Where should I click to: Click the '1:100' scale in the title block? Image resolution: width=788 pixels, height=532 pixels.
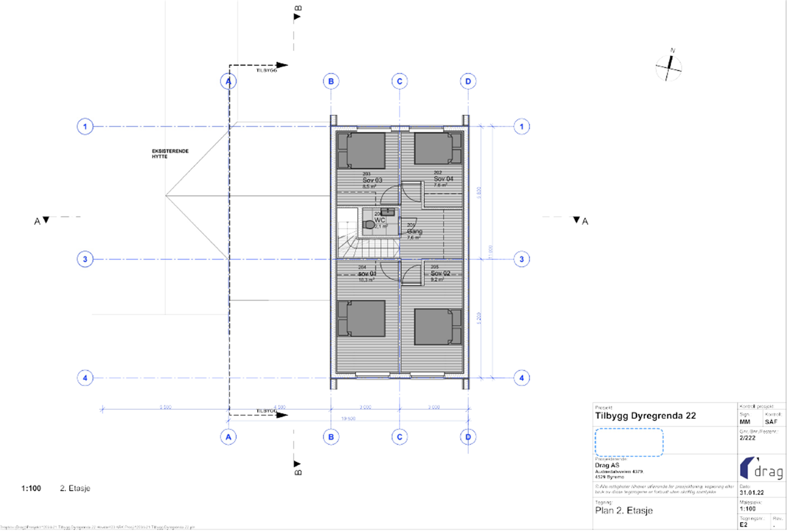pyautogui.click(x=747, y=509)
